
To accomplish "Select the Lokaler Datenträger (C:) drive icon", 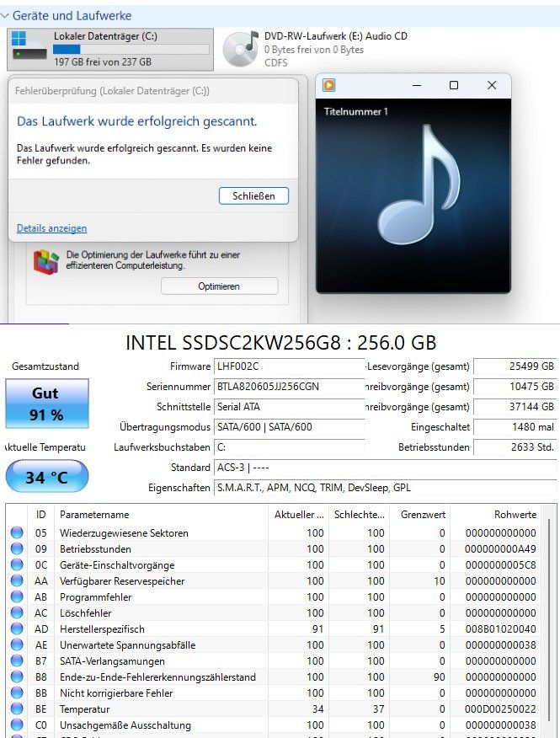I will click(x=29, y=45).
